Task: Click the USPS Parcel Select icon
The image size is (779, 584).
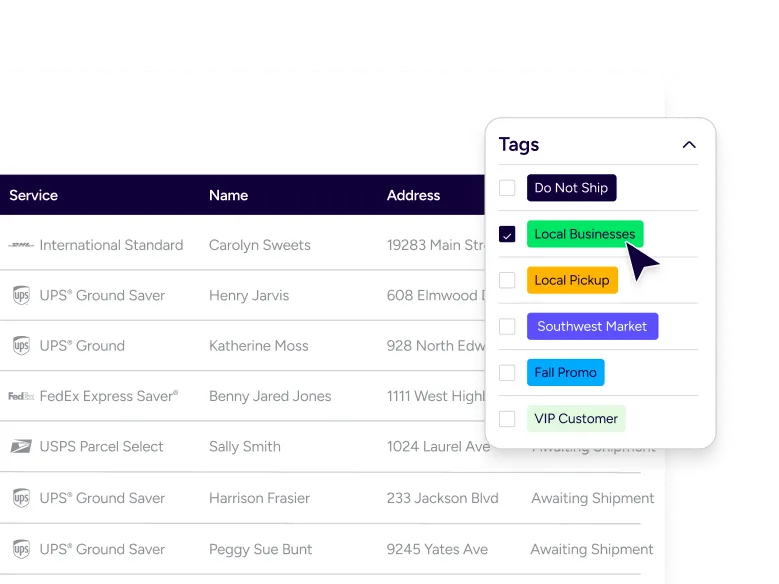Action: [x=21, y=447]
